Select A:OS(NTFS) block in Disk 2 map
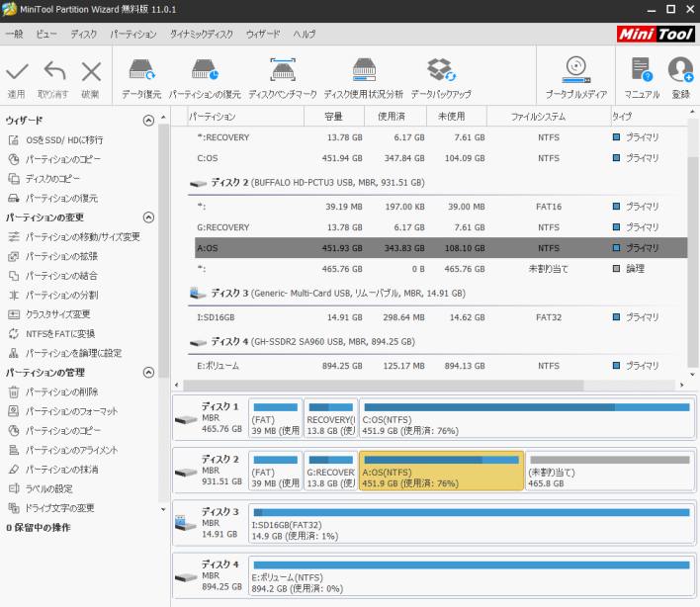This screenshot has width=700, height=607. [x=441, y=472]
